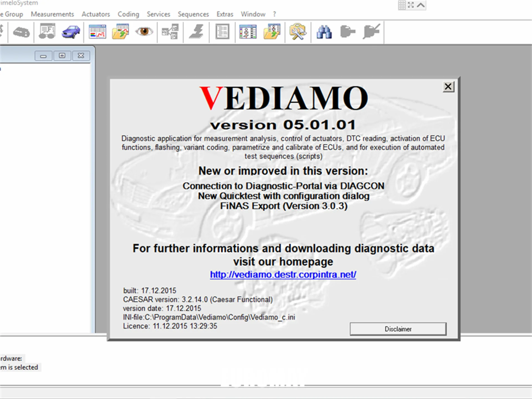532x399 pixels.
Task: Click 'Connection to Diagnostic-Portal via DIAGCON' text
Action: coord(283,186)
